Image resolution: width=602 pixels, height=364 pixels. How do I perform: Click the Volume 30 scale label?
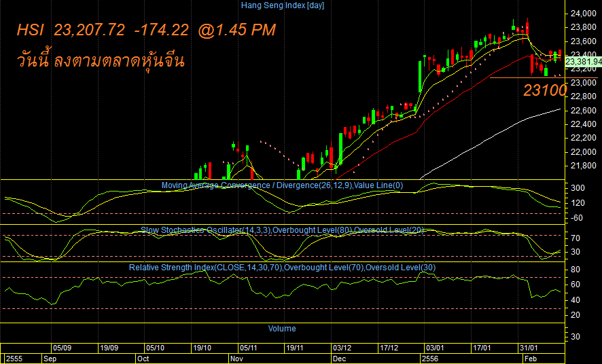coord(575,337)
